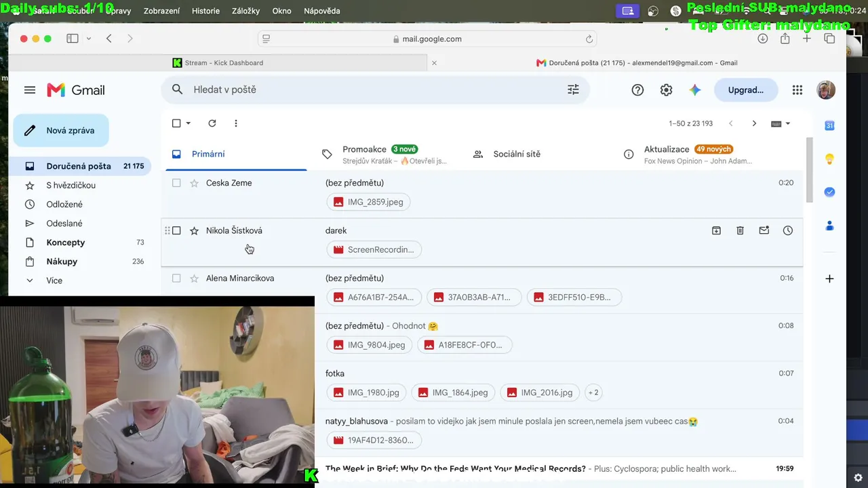This screenshot has height=488, width=868.
Task: Click the mail.google.com address bar
Action: 427,39
